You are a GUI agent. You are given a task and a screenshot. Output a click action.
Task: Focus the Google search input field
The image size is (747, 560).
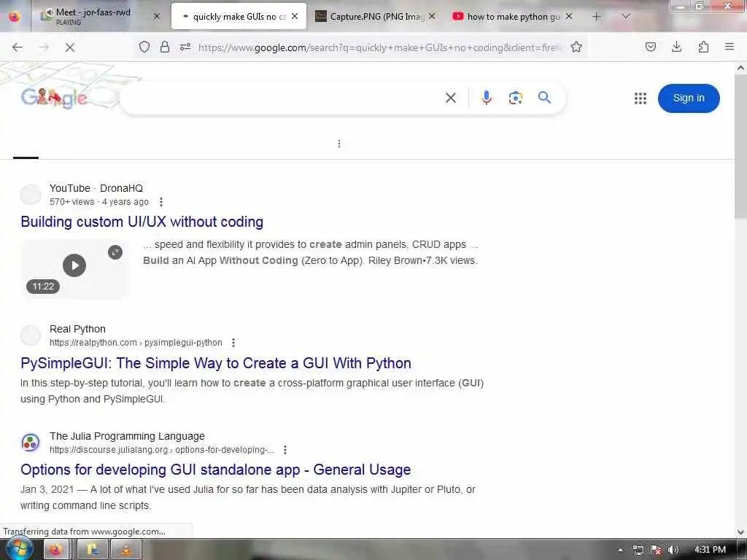pyautogui.click(x=284, y=98)
